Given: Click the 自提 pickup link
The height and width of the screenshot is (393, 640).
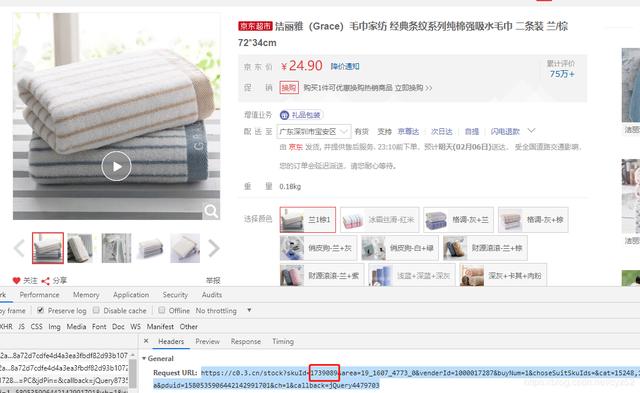Looking at the screenshot, I should point(472,131).
